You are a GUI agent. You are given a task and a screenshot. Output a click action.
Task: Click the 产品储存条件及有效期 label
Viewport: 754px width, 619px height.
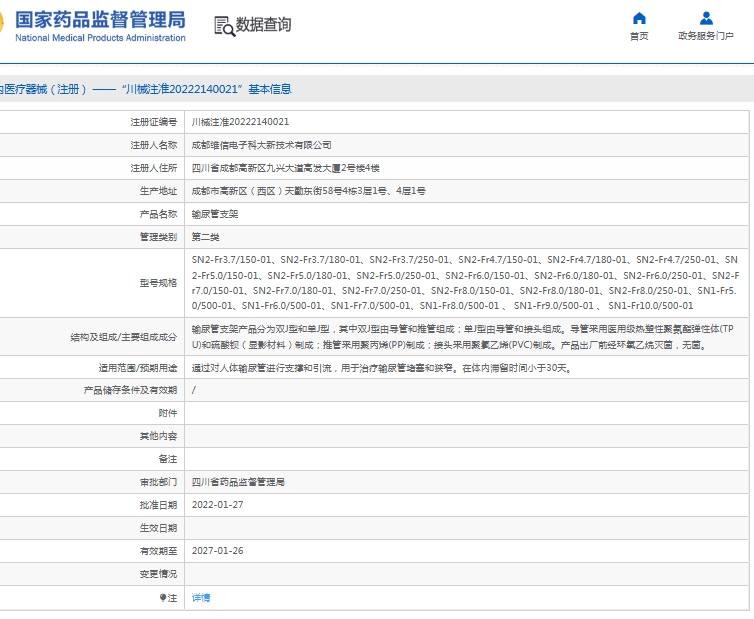(x=130, y=390)
